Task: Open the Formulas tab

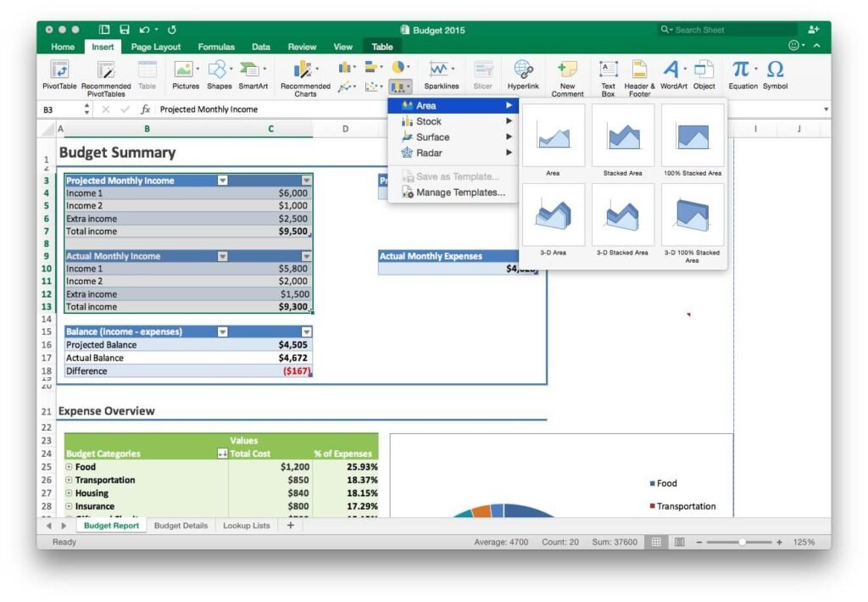Action: (x=216, y=47)
